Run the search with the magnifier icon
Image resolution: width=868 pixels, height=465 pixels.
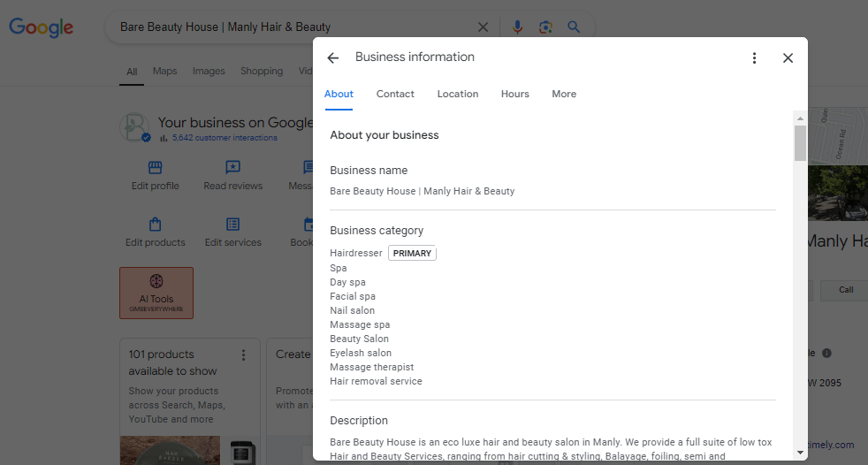click(x=574, y=27)
